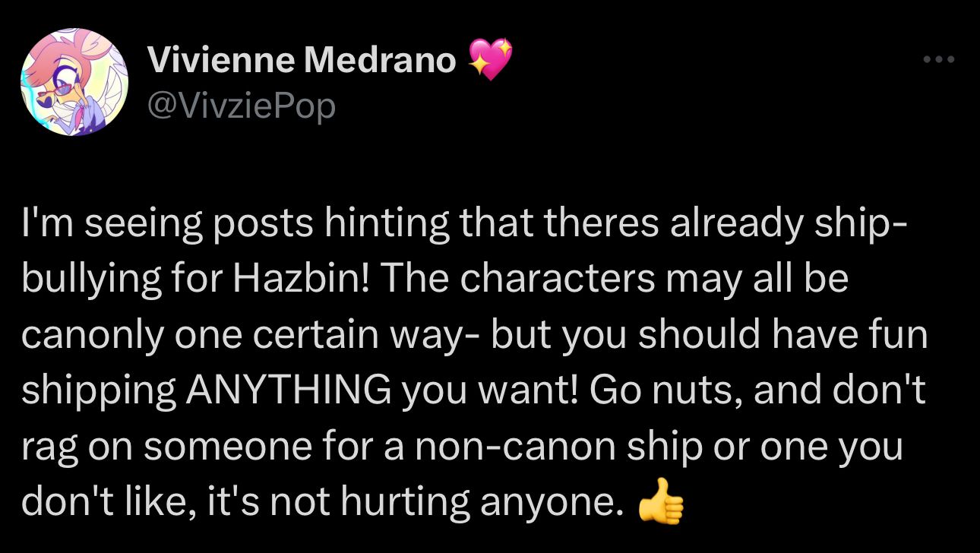Click the word "shipping" before ANYTHING
This screenshot has height=553, width=980.
click(x=98, y=393)
